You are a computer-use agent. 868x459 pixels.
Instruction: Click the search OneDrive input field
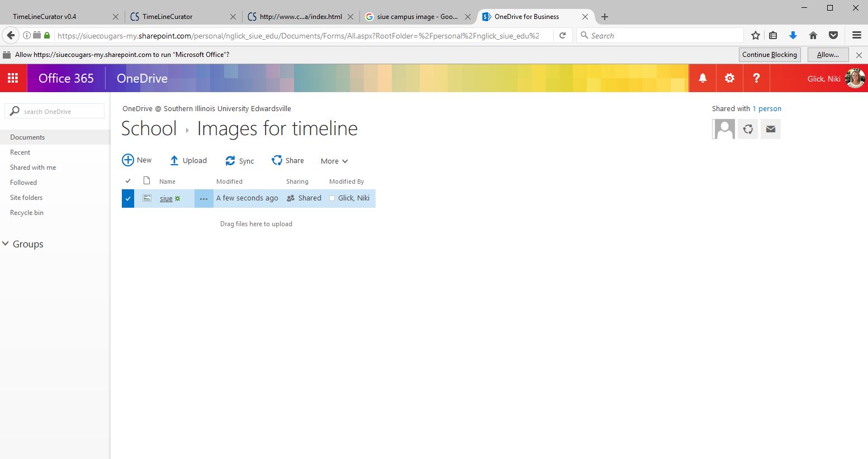[x=61, y=111]
